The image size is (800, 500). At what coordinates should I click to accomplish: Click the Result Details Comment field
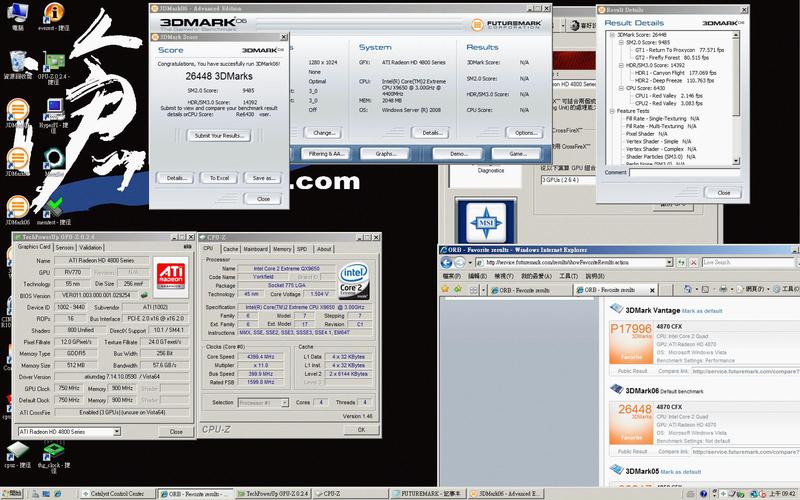pos(684,172)
